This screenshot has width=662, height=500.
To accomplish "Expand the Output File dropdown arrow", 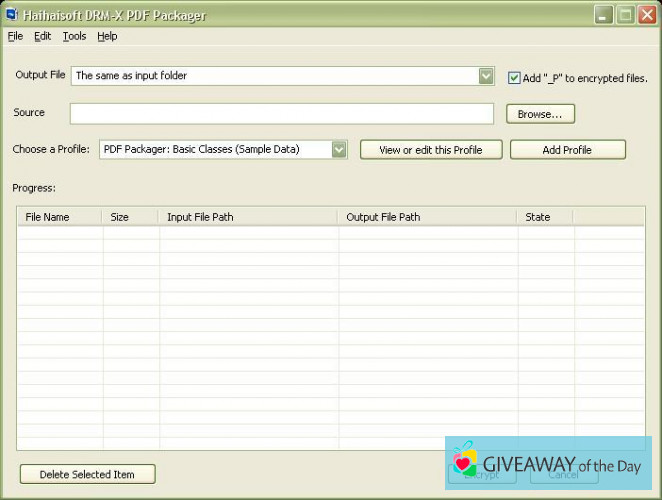I will [x=486, y=75].
